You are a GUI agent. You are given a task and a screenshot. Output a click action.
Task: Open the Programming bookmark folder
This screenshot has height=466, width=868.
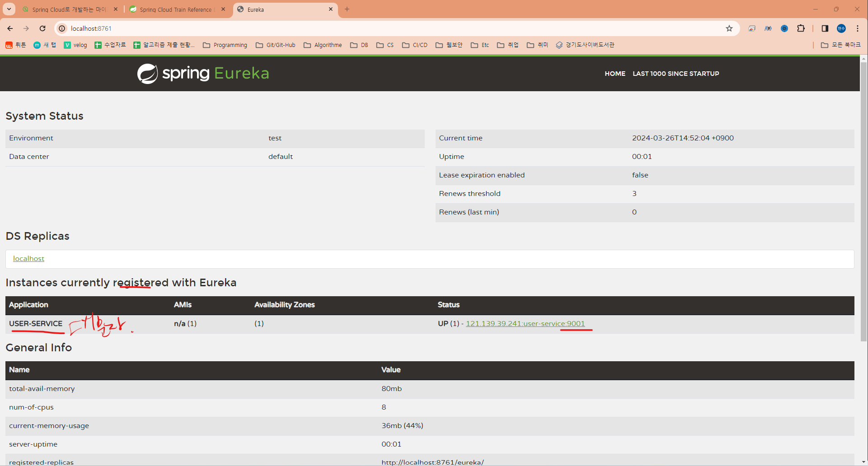225,45
